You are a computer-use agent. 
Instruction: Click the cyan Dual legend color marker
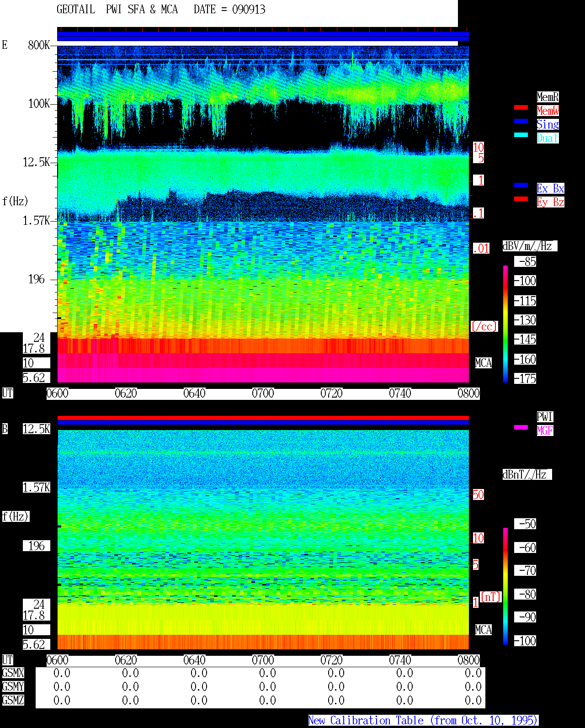[x=521, y=135]
